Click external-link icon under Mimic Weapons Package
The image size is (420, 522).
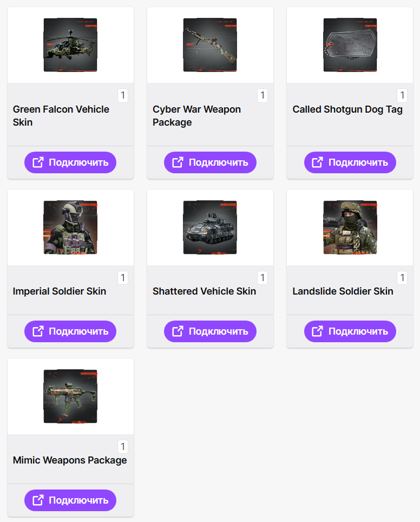pos(38,500)
